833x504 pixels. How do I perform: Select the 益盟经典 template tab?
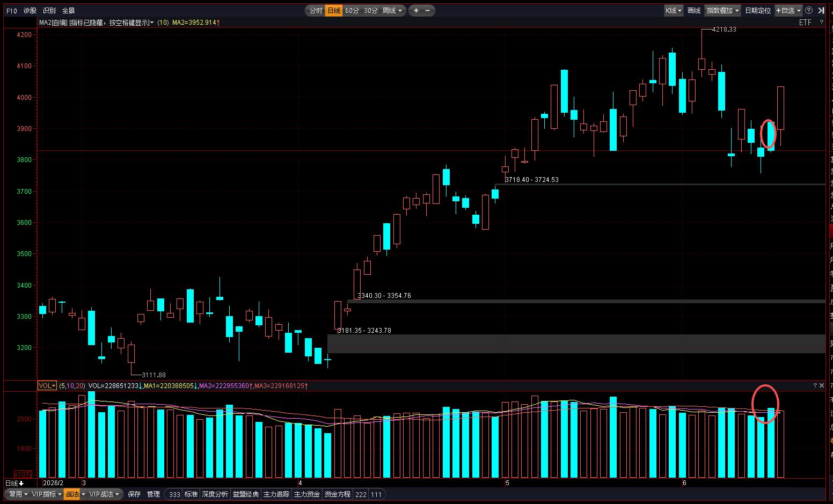coord(246,494)
